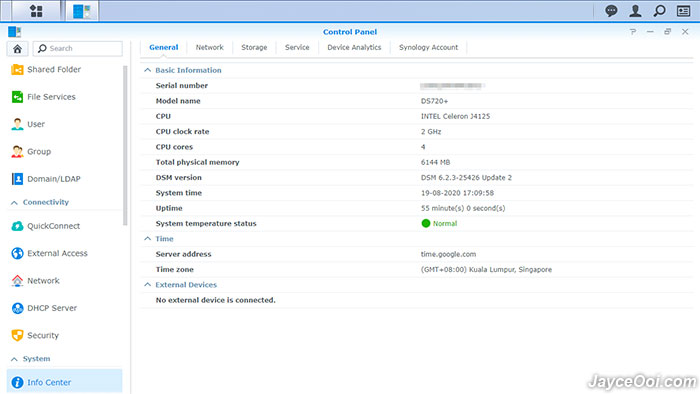Click the sidebar vertical scrollbar
Image resolution: width=700 pixels, height=394 pixels.
point(125,145)
